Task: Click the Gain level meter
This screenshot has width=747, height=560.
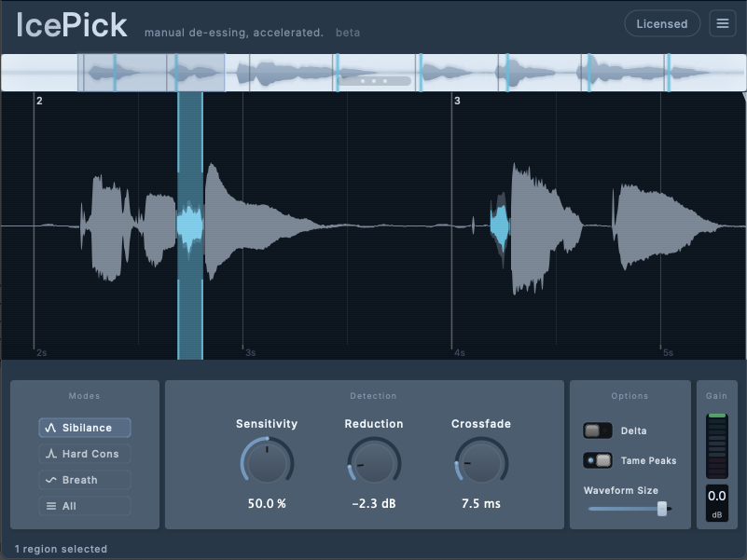Action: [x=716, y=447]
